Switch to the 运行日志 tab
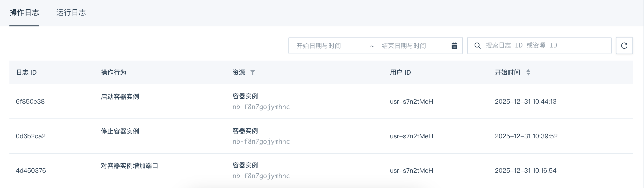Image resolution: width=644 pixels, height=188 pixels. pos(71,13)
